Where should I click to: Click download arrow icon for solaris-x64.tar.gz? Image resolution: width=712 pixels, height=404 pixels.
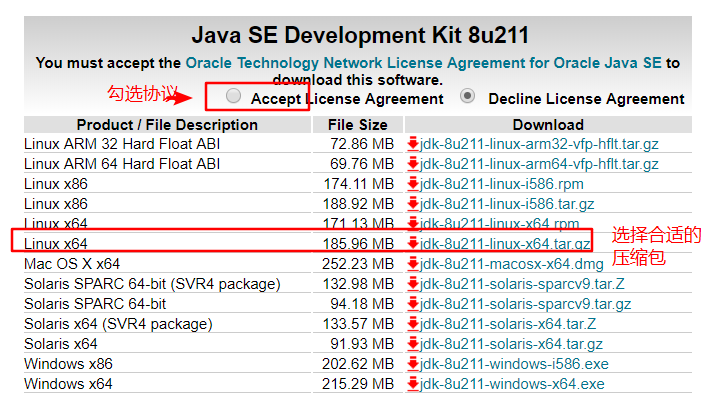click(x=413, y=343)
